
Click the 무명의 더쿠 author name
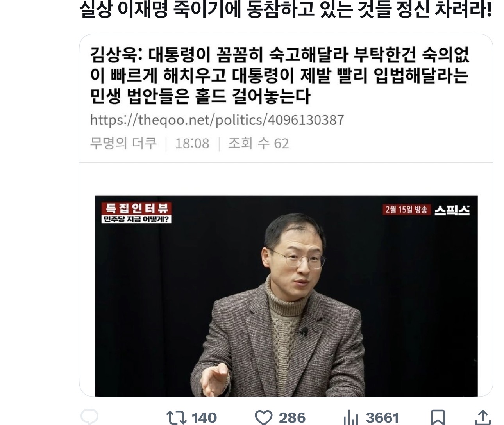[123, 143]
